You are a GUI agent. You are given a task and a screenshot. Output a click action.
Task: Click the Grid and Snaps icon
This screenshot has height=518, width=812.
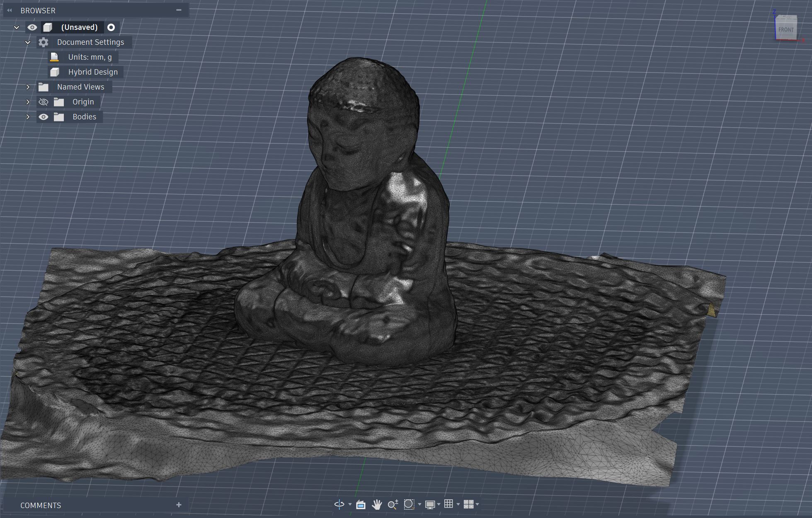pyautogui.click(x=449, y=504)
